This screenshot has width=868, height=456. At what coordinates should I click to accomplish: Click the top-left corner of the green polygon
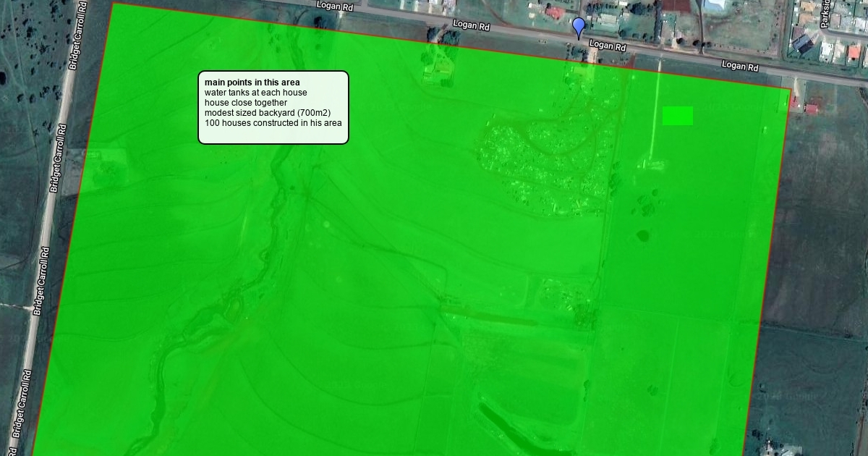[x=114, y=4]
